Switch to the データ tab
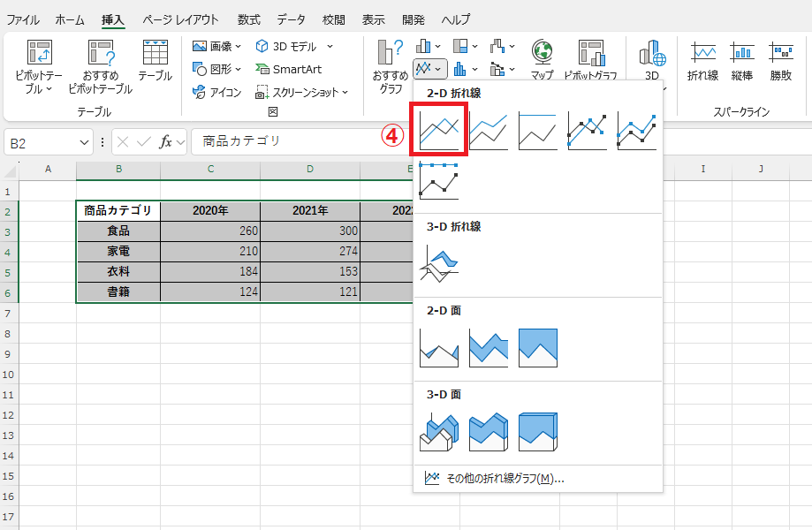 pos(291,19)
